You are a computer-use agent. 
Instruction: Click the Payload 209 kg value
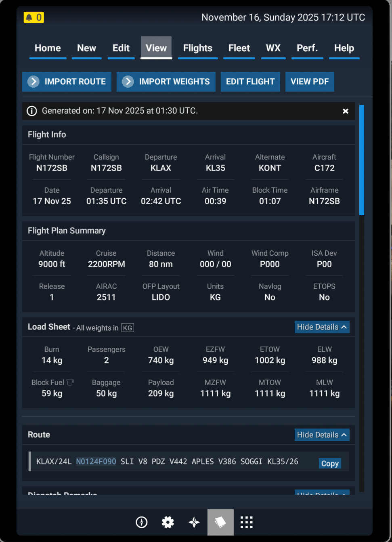coord(161,393)
